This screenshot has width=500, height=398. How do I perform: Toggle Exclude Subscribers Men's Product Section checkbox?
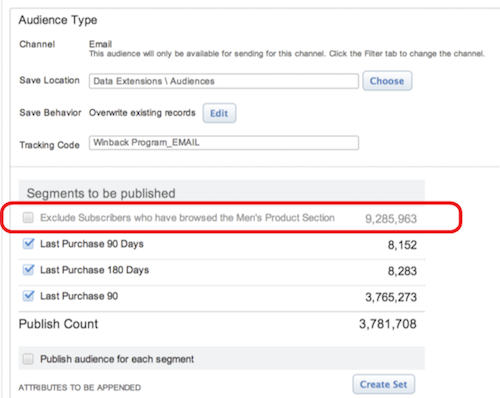tap(28, 218)
